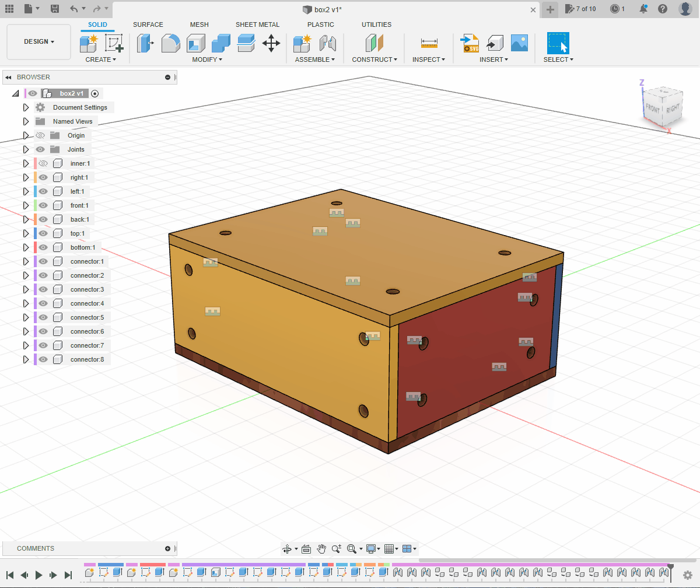Viewport: 700px width, 588px height.
Task: Click the Create Sketch tool icon
Action: click(x=114, y=43)
